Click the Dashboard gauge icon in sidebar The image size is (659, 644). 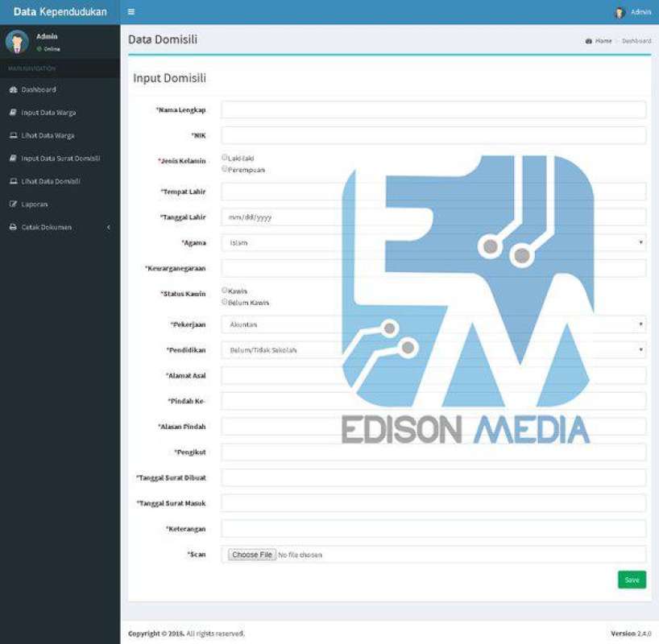[x=13, y=89]
